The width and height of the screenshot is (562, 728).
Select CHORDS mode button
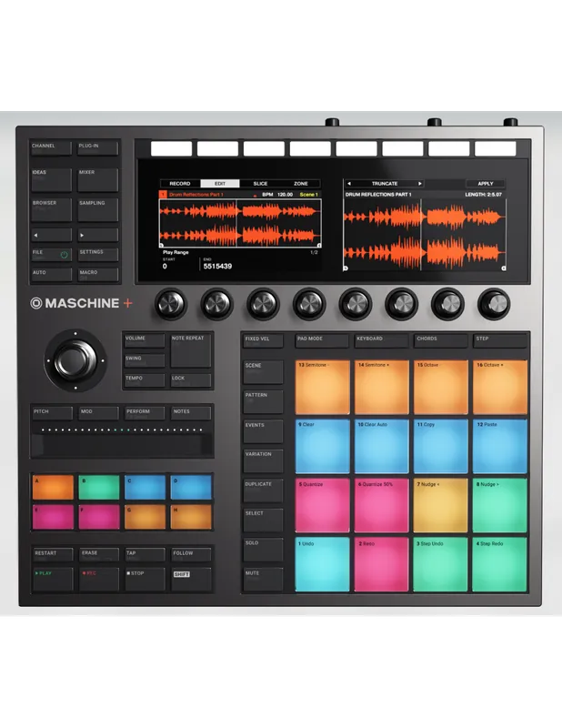point(440,340)
